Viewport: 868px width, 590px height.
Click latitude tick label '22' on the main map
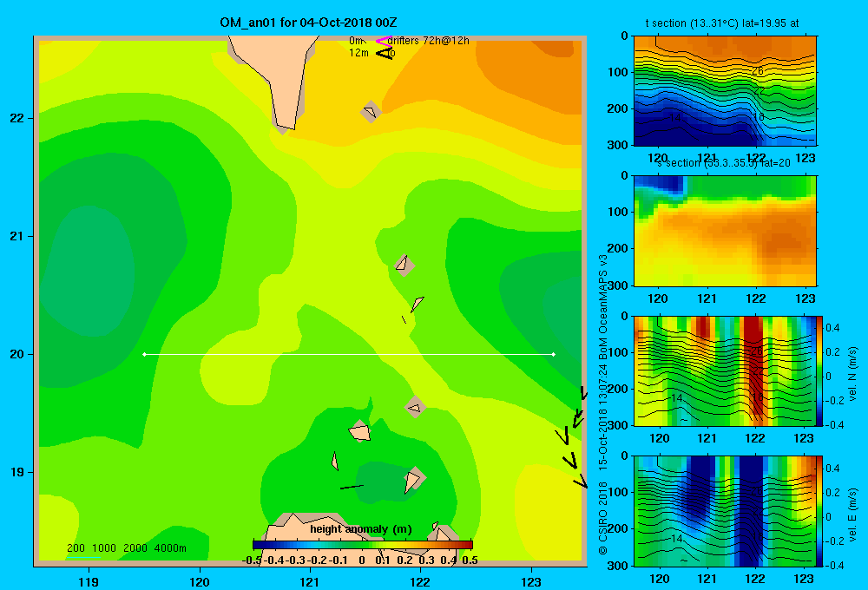(x=17, y=119)
